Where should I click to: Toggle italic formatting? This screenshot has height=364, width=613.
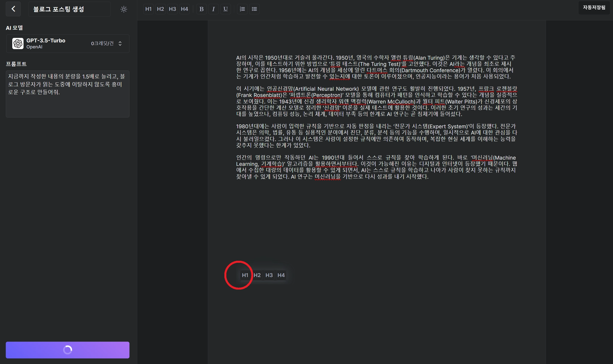coord(213,9)
